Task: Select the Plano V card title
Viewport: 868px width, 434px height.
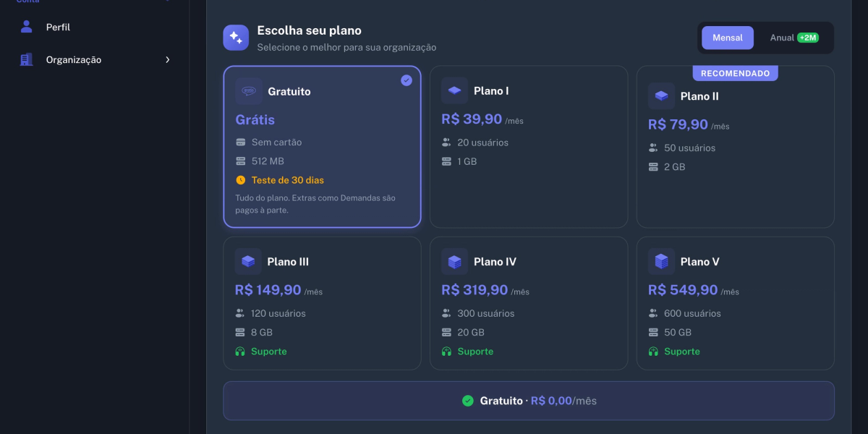Action: tap(700, 262)
